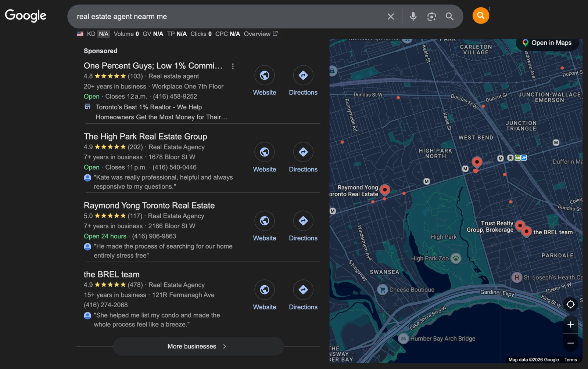Click the Google logo

25,16
